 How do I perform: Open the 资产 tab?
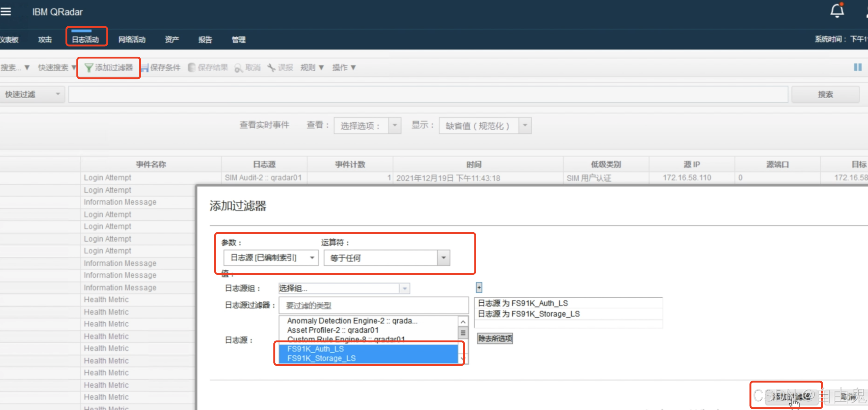[172, 39]
